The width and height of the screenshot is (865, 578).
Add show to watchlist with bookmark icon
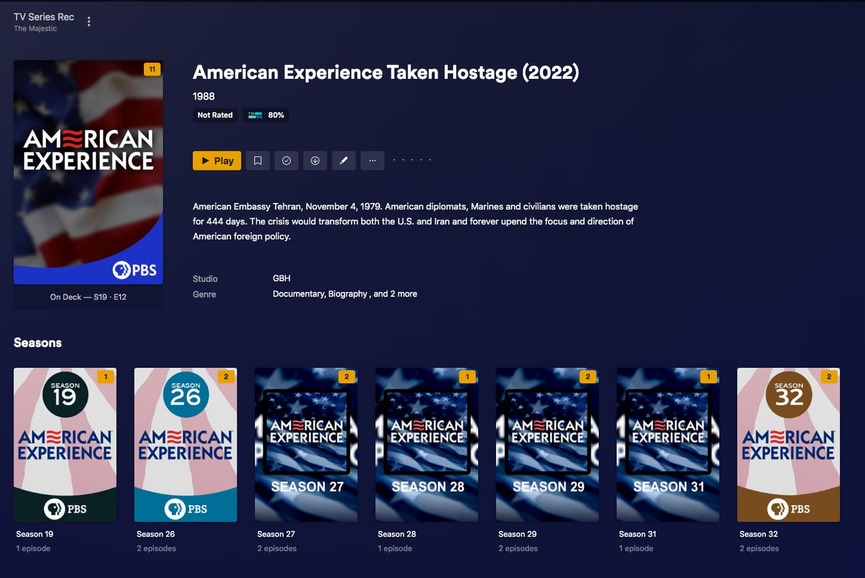pos(258,160)
